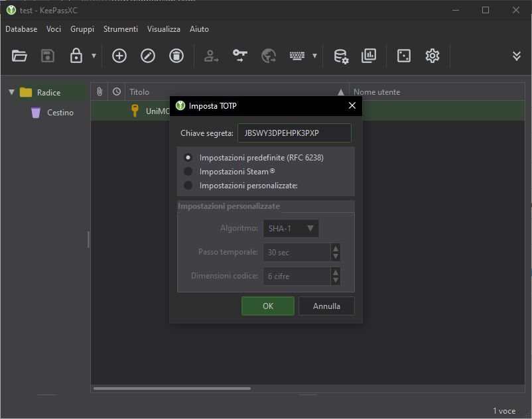Click the Annulla button
This screenshot has width=532, height=419.
pyautogui.click(x=326, y=306)
